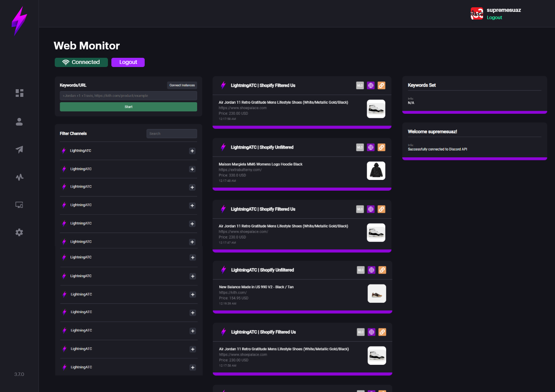
Task: Open the user profile sidebar icon
Action: pos(19,122)
